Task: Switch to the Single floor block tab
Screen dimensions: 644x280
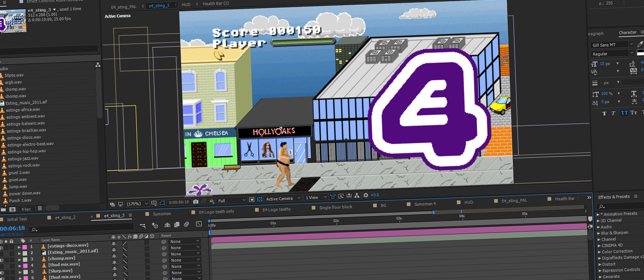Action: pyautogui.click(x=336, y=207)
